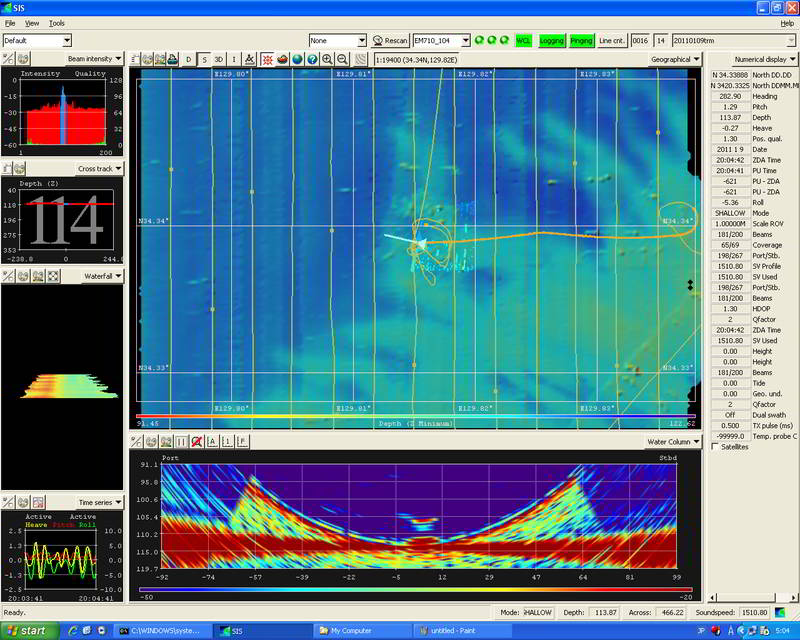Viewport: 800px width, 640px height.
Task: Open the Beam intensity dropdown
Action: (95, 59)
